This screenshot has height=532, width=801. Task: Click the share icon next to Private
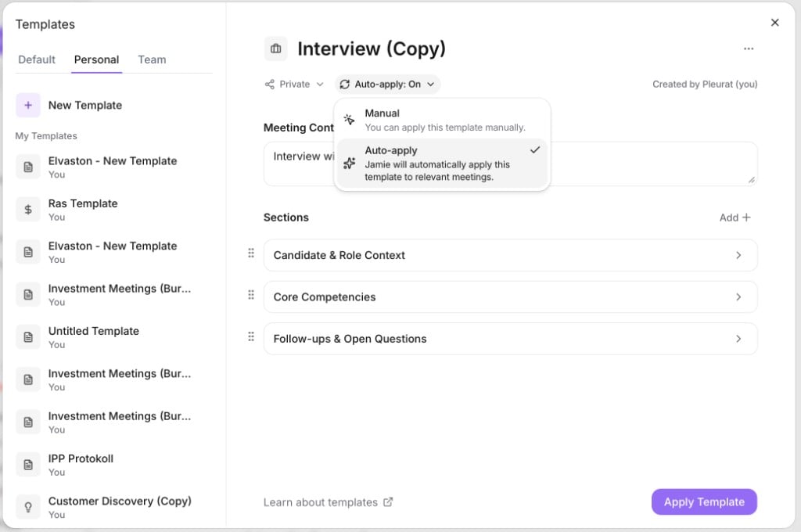(270, 84)
